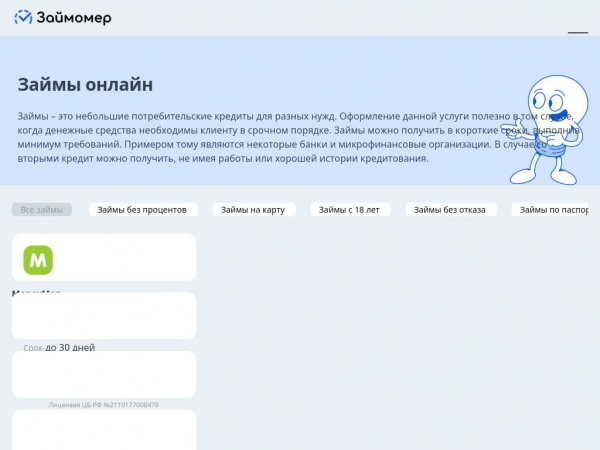Click the "Лицензия ЦБ РФ" license number text
The height and width of the screenshot is (450, 600).
(x=103, y=405)
